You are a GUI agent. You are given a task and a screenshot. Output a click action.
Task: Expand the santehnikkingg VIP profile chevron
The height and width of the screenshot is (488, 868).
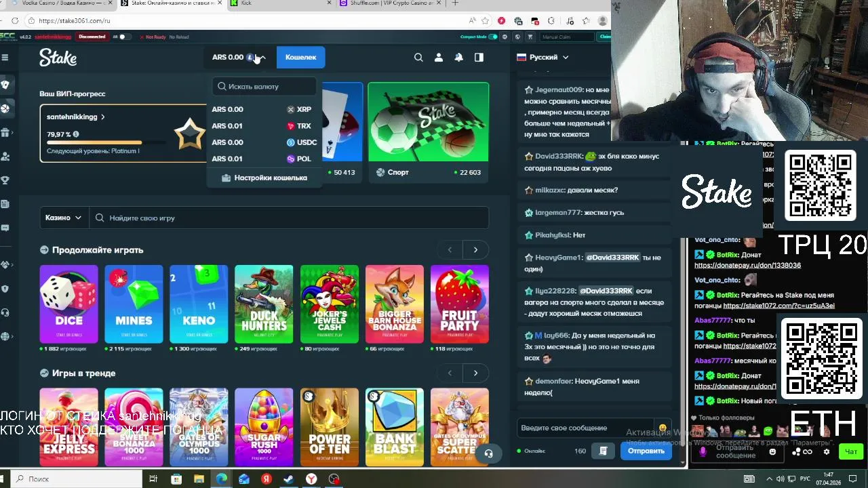pos(103,117)
